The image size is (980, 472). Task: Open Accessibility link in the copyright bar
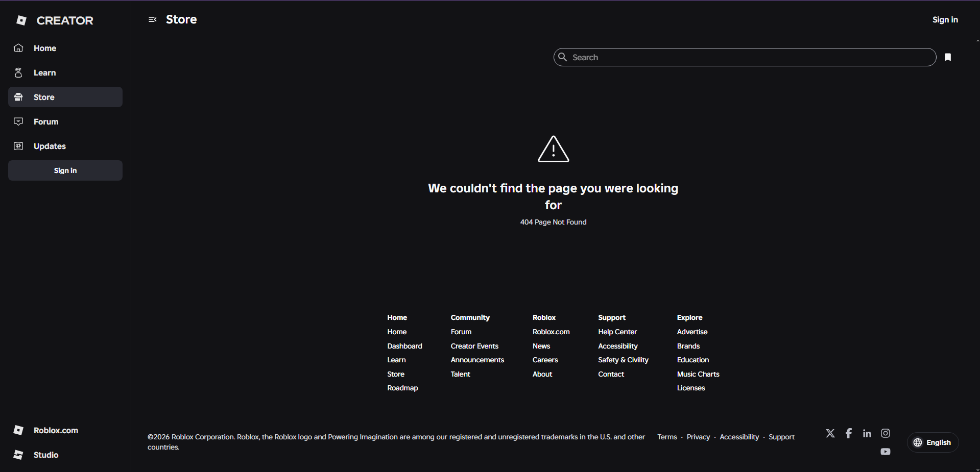(739, 437)
